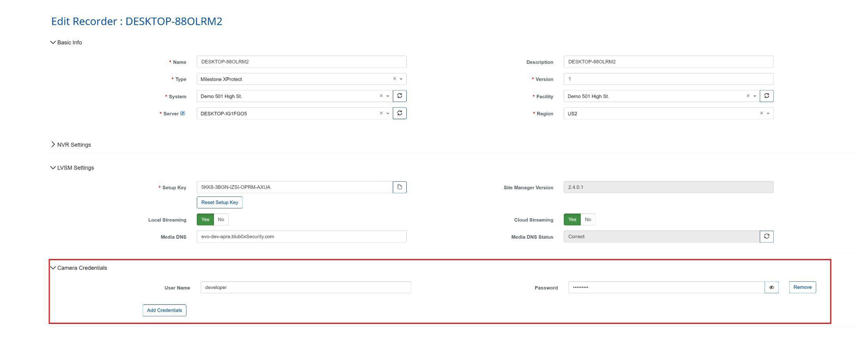Refresh the Facility dropdown list
The image size is (868, 364).
(766, 96)
